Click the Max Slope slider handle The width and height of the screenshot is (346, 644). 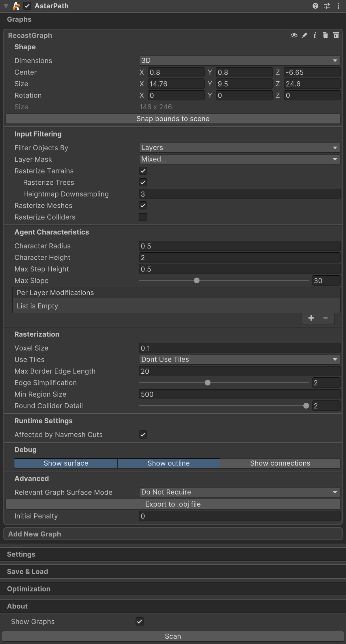tap(197, 280)
